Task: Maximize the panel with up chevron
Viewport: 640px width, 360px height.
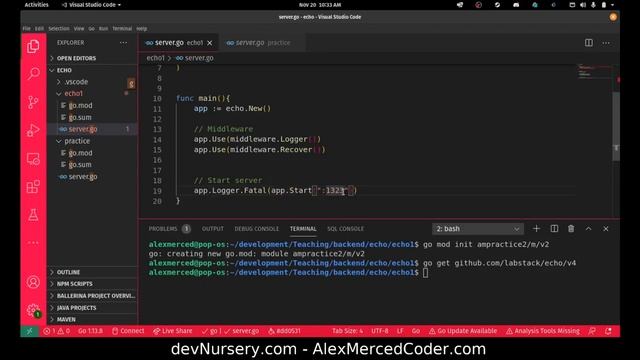Action: tap(588, 229)
